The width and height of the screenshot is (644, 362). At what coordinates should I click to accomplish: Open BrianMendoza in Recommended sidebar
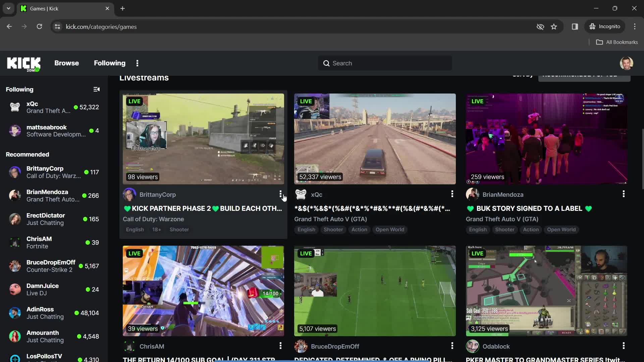[54, 196]
